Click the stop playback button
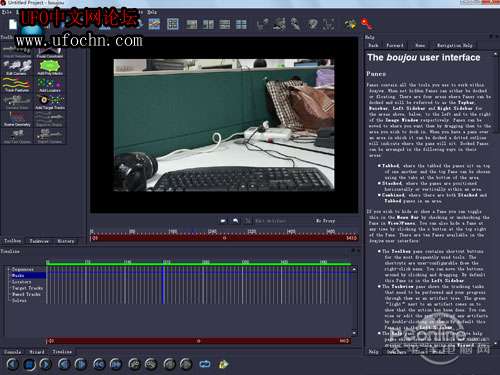 coord(29,364)
